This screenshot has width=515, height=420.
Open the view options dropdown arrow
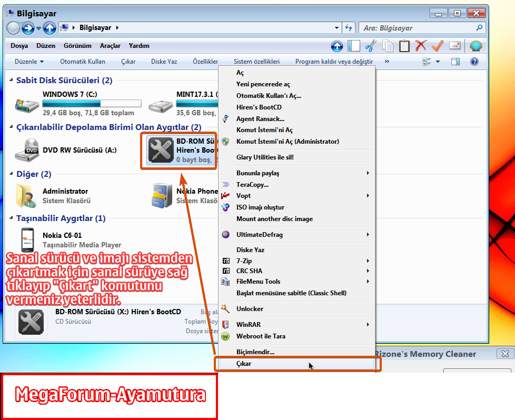point(438,62)
